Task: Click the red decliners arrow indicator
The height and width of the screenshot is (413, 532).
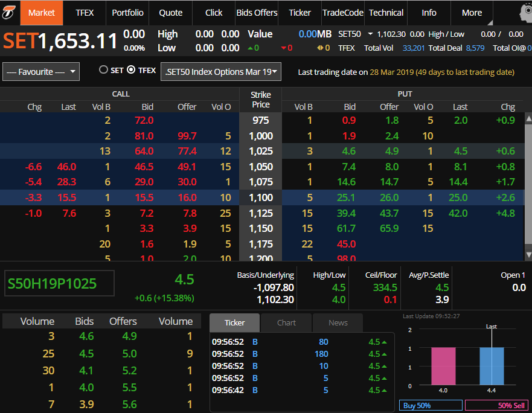Action: pyautogui.click(x=284, y=48)
